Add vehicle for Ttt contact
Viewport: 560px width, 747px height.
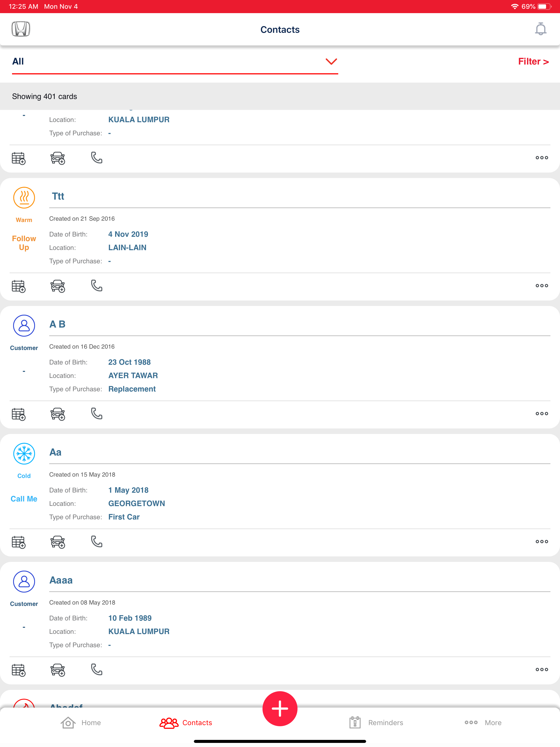coord(58,286)
